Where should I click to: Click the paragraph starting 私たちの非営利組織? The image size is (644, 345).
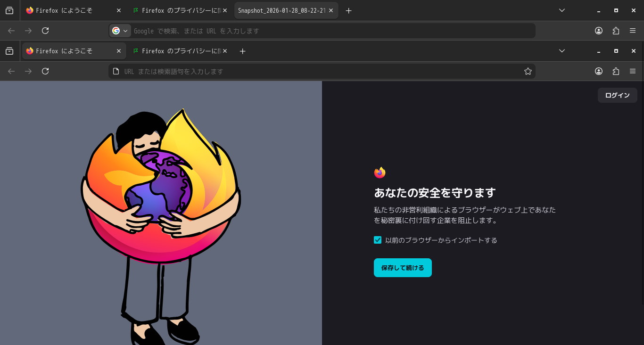(465, 215)
